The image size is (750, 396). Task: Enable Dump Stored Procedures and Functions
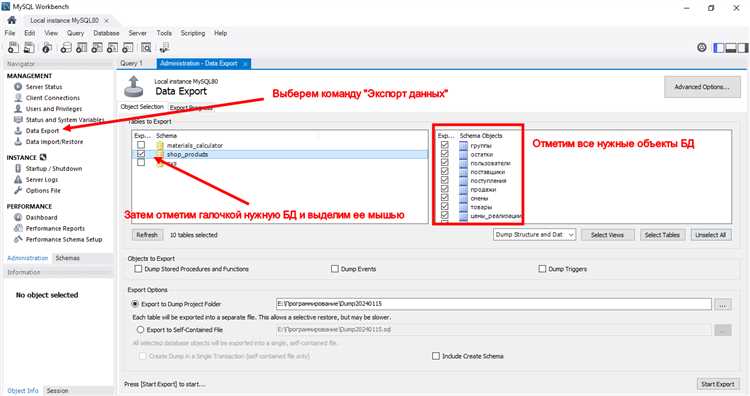point(138,269)
